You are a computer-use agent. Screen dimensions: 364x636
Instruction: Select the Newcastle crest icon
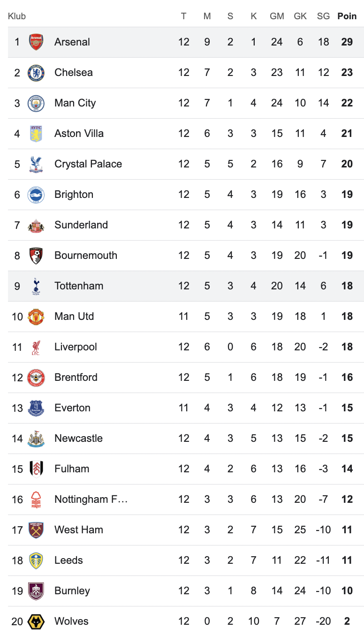coord(36,439)
